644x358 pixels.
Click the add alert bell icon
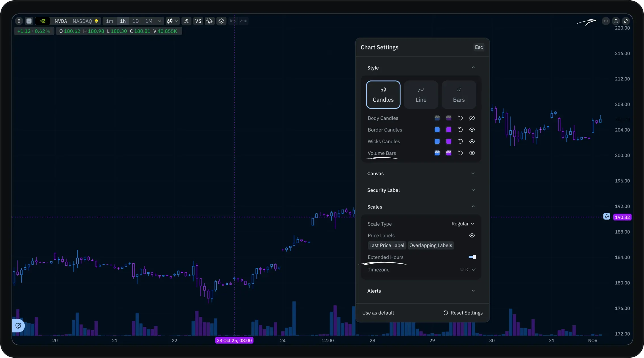tap(210, 21)
